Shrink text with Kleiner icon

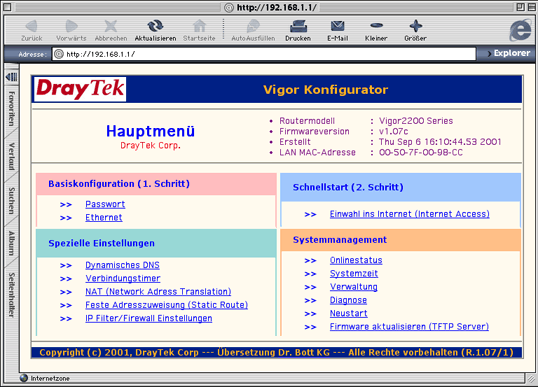pos(376,25)
